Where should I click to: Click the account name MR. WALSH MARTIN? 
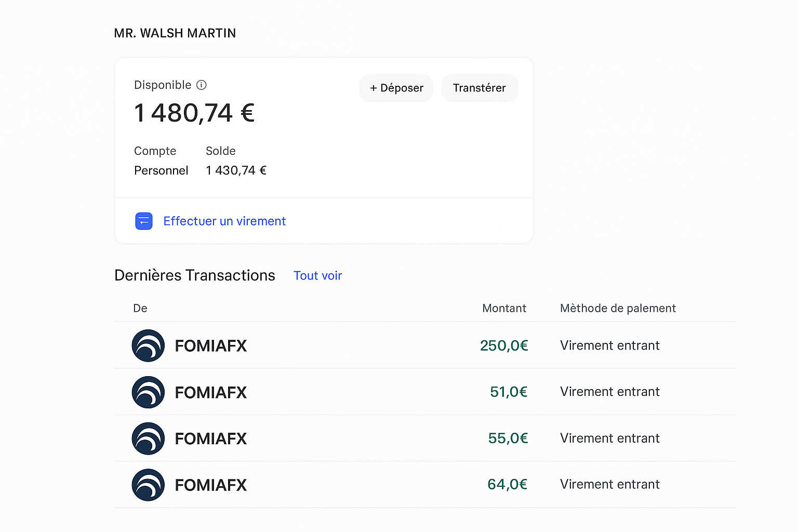tap(175, 33)
